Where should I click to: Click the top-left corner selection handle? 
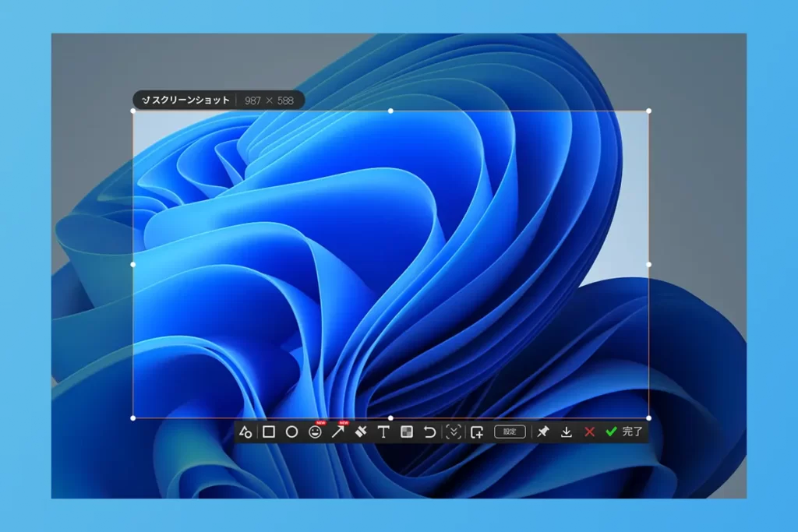tap(133, 111)
